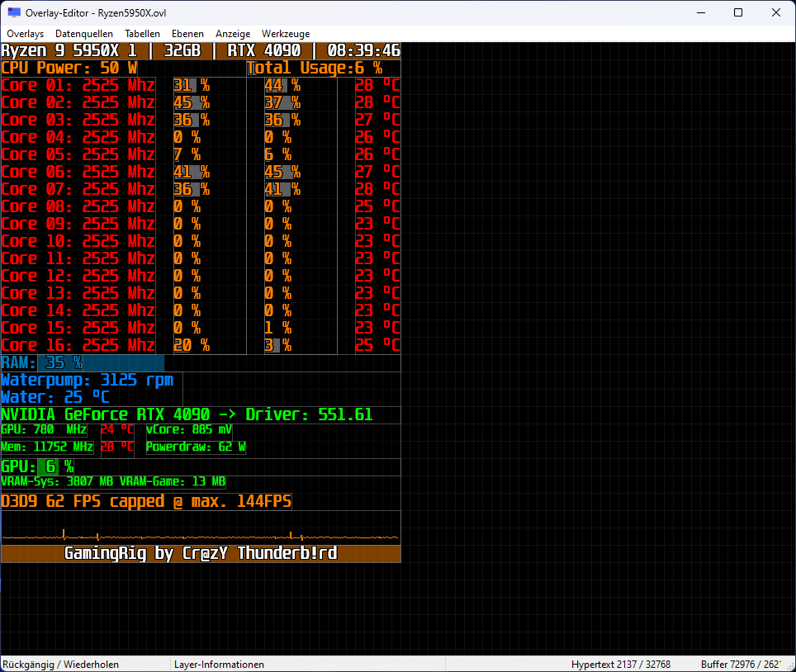Screen dimensions: 796x672
Task: Click the 24 °C GPU temperature value
Action: (117, 430)
